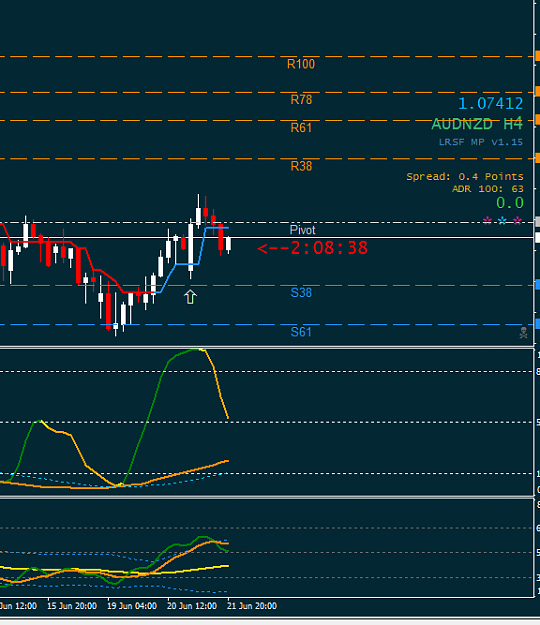
Task: Click the 1.07412 price display
Action: pyautogui.click(x=491, y=104)
